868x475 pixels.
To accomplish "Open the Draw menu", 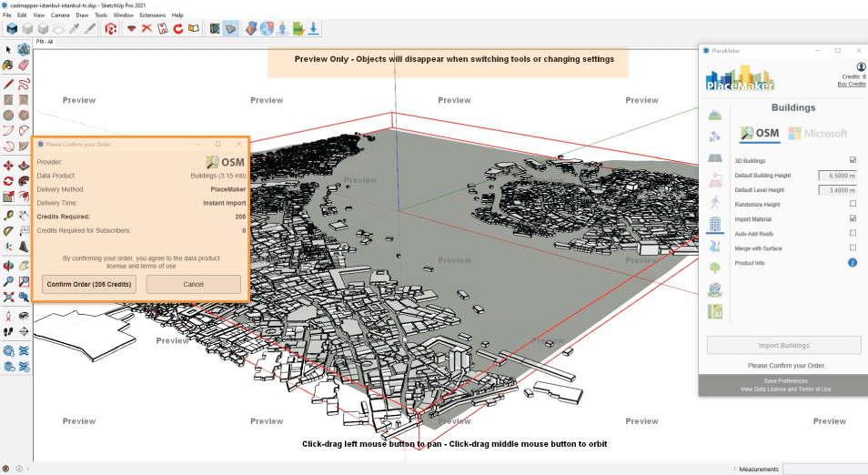I will (82, 15).
